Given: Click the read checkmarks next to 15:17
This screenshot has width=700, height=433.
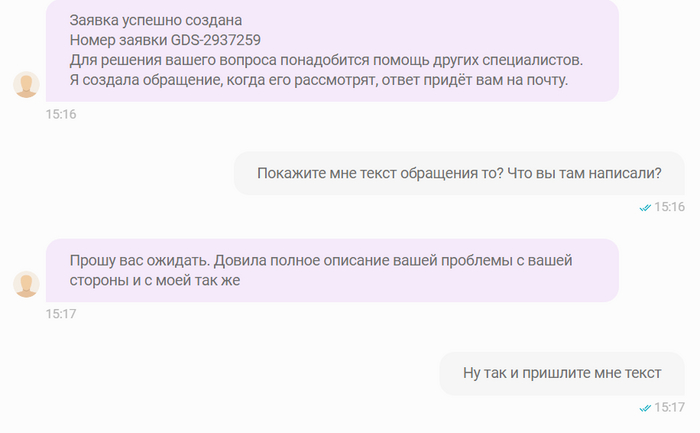Looking at the screenshot, I should [x=645, y=407].
